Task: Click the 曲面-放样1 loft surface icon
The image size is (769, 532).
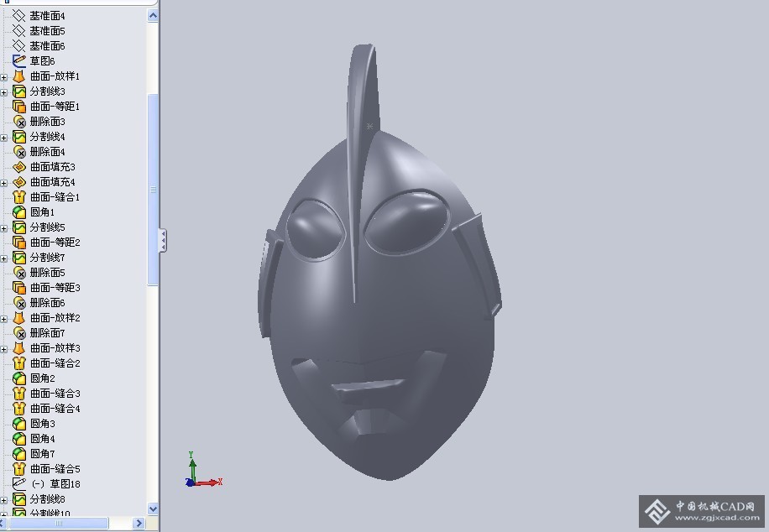Action: 18,76
